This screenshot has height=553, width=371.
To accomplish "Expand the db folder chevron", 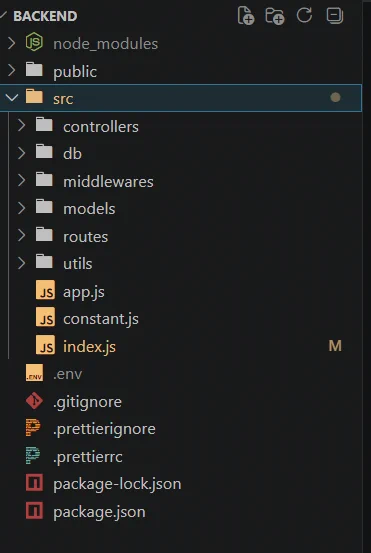I will click(x=22, y=153).
